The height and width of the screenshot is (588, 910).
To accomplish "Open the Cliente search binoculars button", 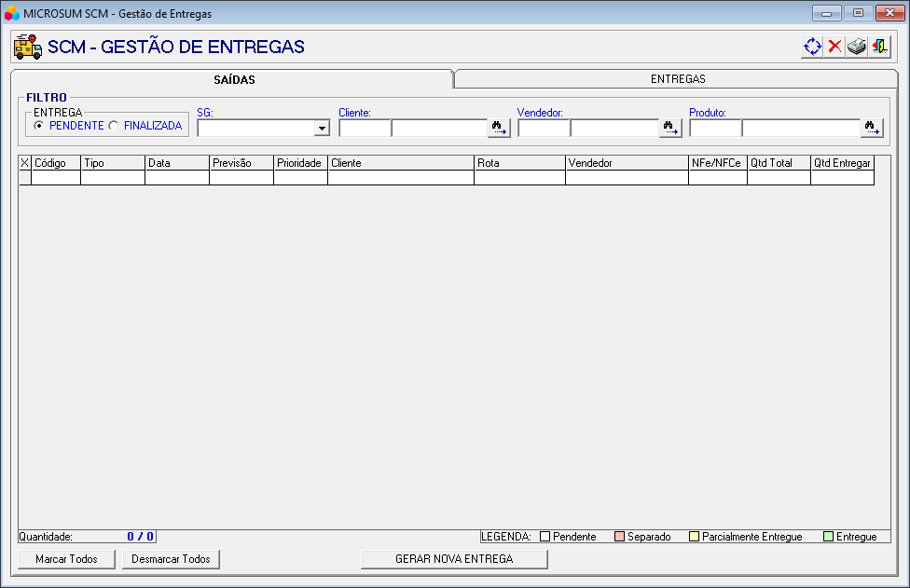I will (499, 128).
